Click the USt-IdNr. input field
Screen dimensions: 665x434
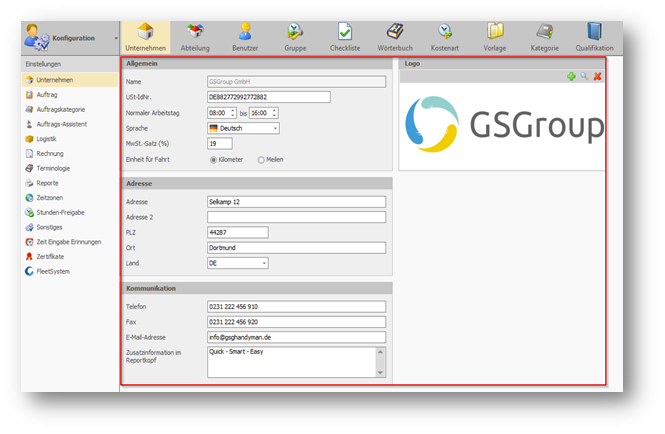tap(269, 97)
